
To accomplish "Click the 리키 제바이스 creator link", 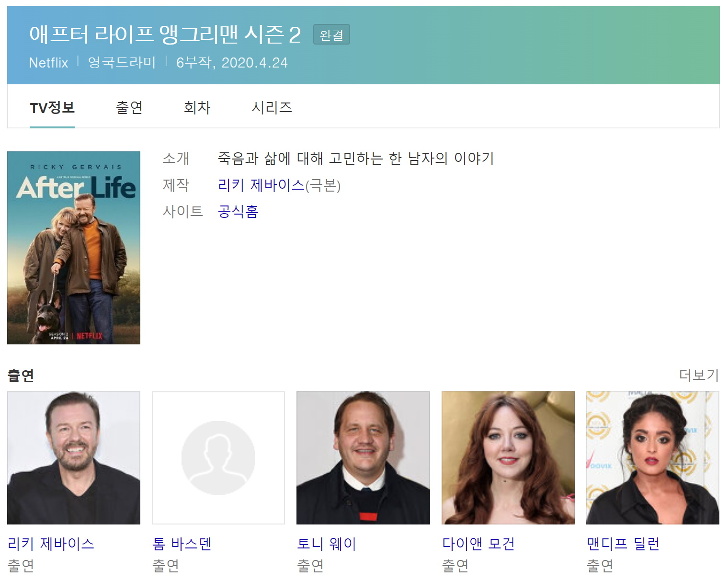I will pos(261,185).
